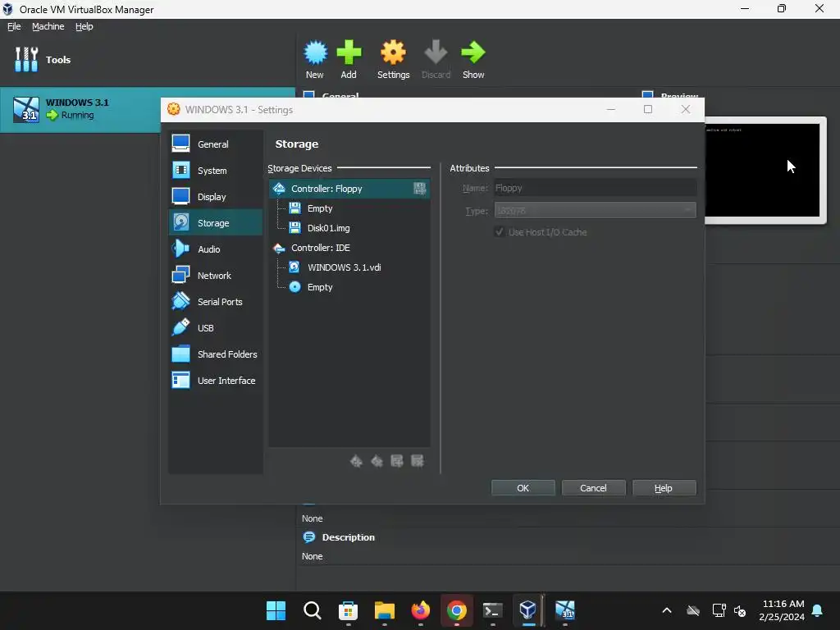Click the add attachment icon below the storage tree

click(397, 461)
